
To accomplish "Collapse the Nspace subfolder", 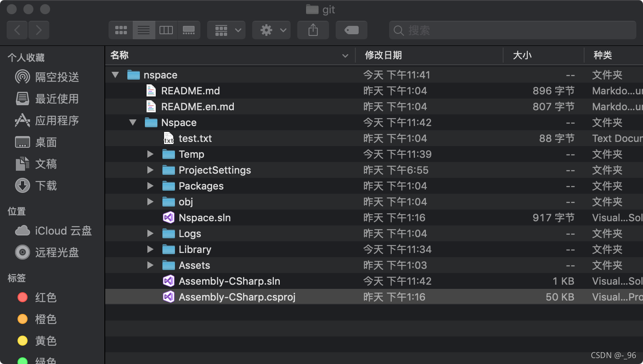I will point(133,123).
